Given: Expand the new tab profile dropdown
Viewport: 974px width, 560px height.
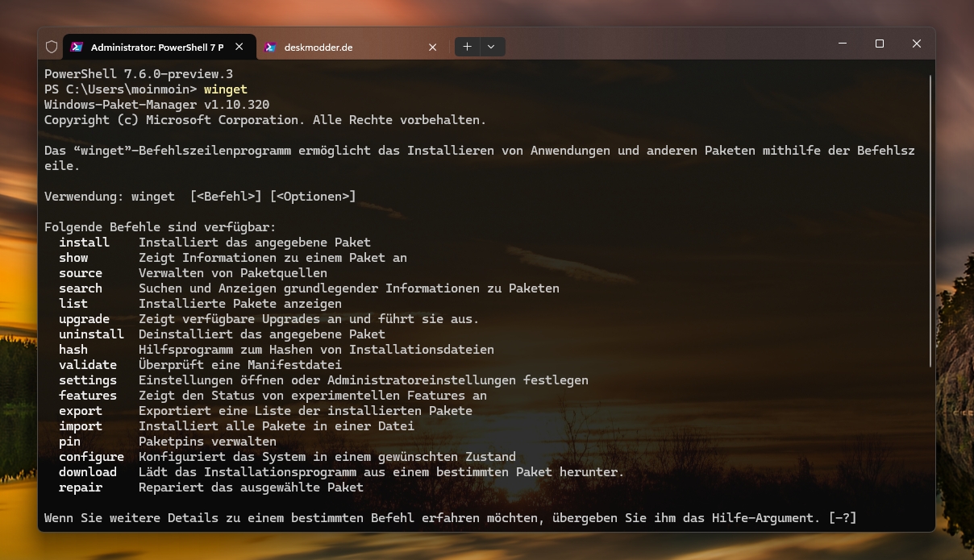Looking at the screenshot, I should pyautogui.click(x=491, y=47).
